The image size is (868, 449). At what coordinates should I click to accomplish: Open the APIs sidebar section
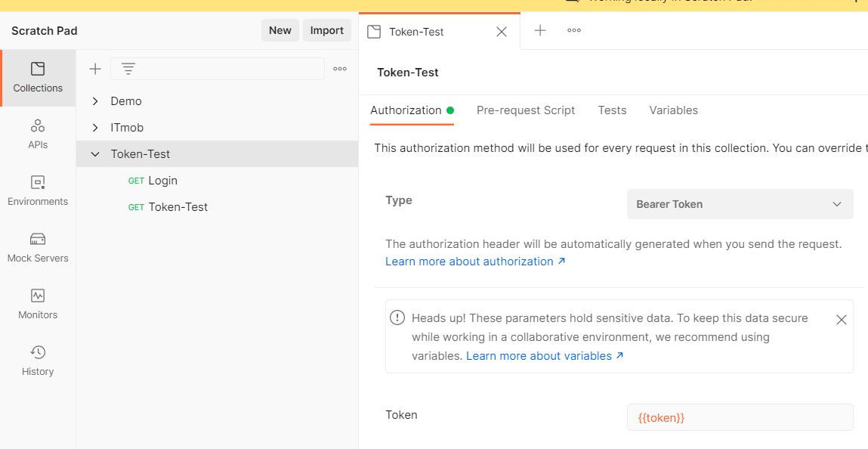point(38,134)
